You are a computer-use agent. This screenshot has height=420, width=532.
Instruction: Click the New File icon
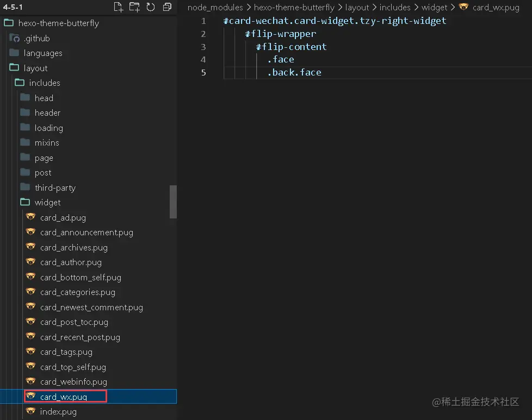point(118,7)
